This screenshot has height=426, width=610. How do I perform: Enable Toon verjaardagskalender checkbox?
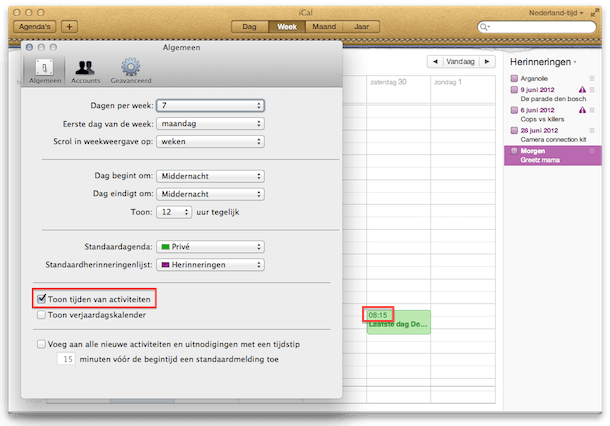click(x=41, y=315)
